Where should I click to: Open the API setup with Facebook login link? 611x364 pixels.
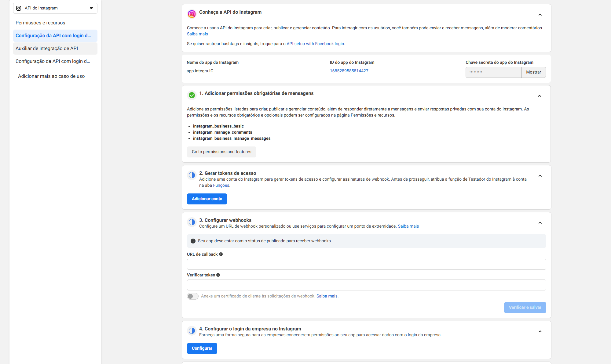pyautogui.click(x=316, y=44)
